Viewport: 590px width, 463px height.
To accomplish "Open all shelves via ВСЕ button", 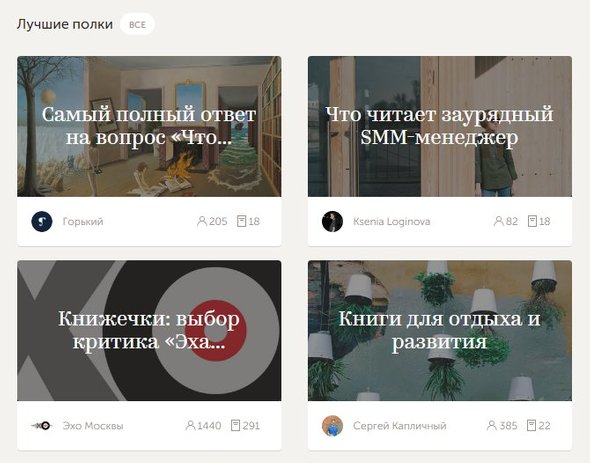I will tap(137, 24).
